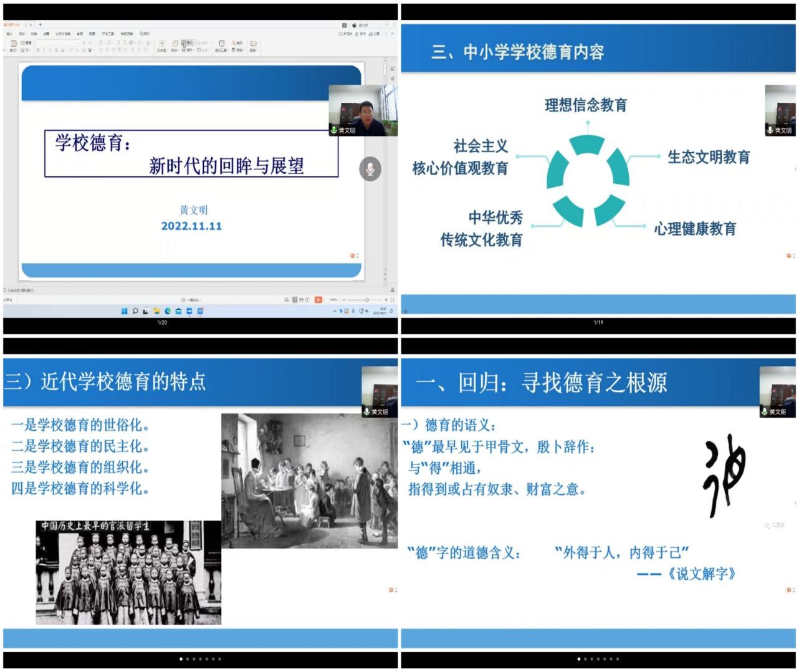
Task: Click the Share button at top right
Action: click(374, 34)
